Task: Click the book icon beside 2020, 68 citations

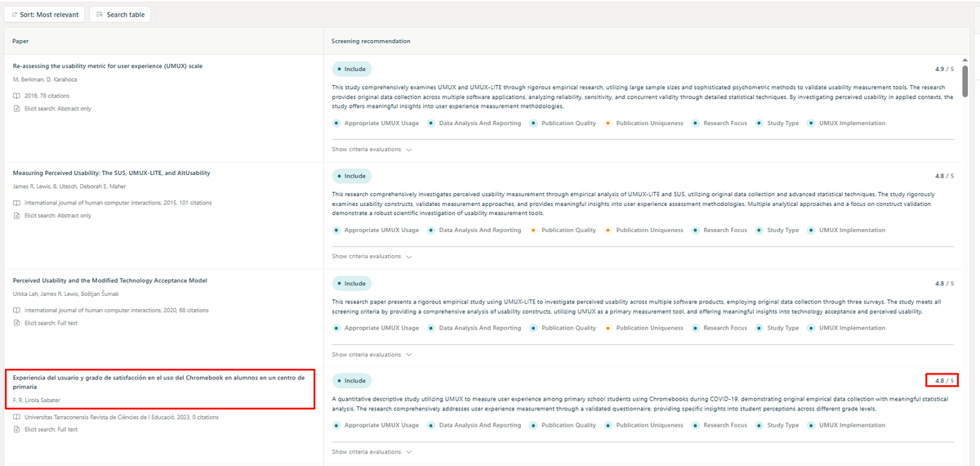Action: click(x=17, y=311)
